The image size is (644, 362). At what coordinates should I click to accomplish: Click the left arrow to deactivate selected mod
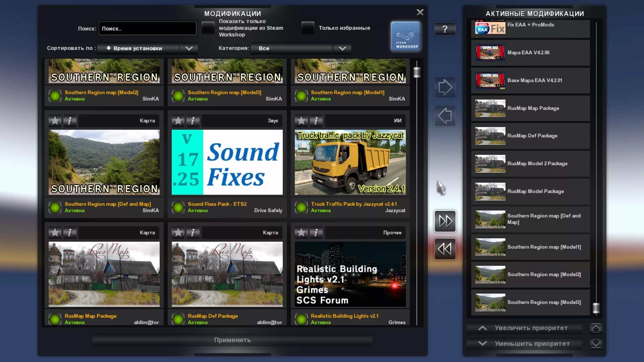tap(445, 116)
